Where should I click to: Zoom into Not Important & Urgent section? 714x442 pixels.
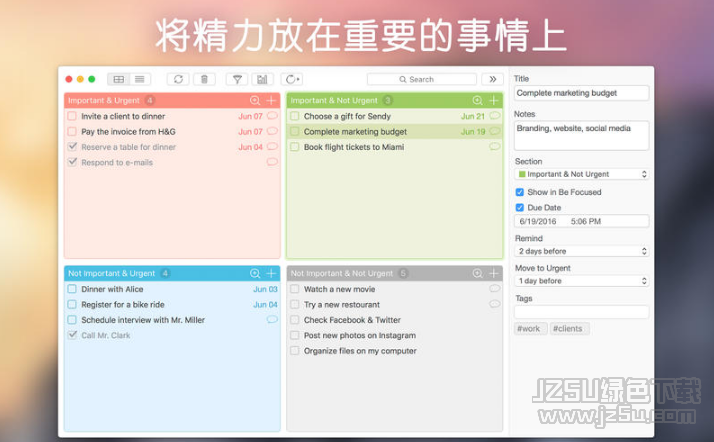point(255,273)
